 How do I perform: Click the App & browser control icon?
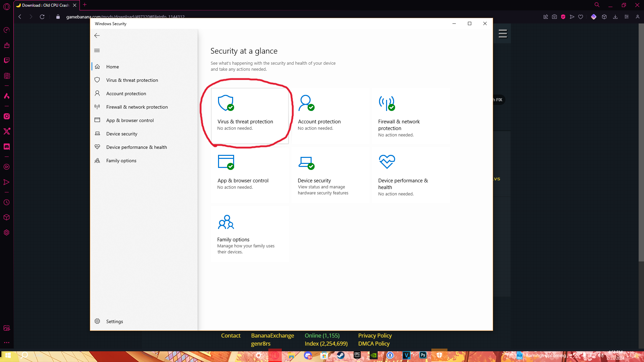pos(226,161)
